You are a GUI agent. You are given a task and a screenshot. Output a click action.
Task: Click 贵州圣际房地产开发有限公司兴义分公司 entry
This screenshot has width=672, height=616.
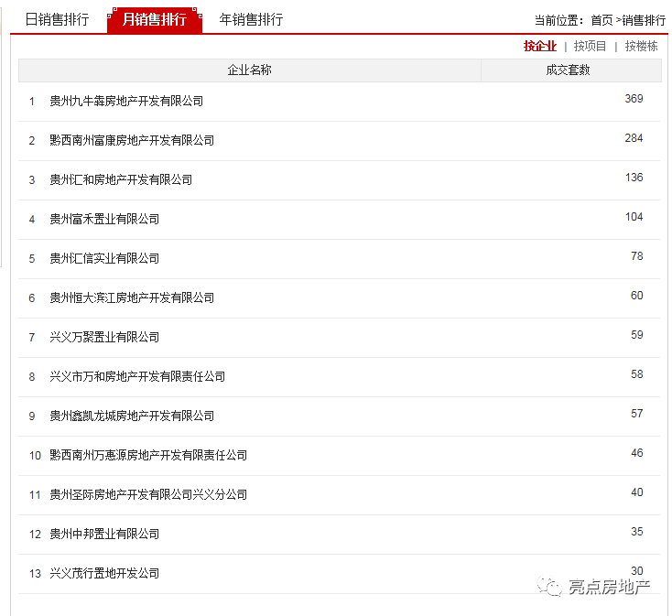[148, 495]
